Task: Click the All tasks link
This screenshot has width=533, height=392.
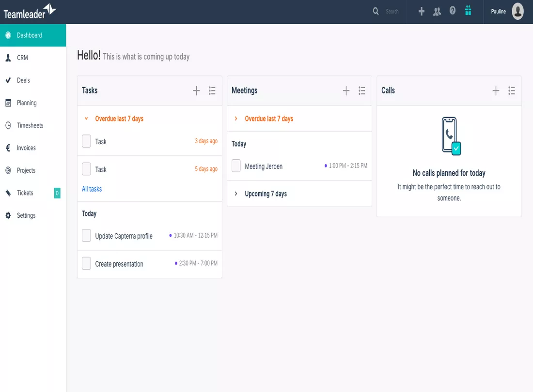Action: [92, 189]
